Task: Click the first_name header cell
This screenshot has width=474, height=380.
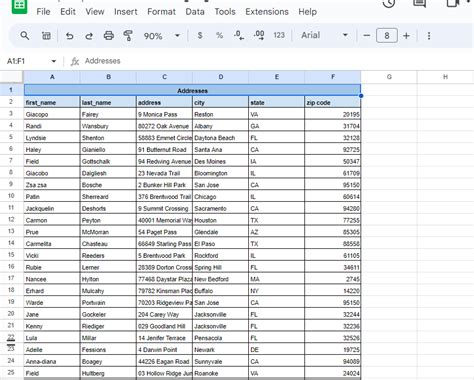Action: [52, 102]
